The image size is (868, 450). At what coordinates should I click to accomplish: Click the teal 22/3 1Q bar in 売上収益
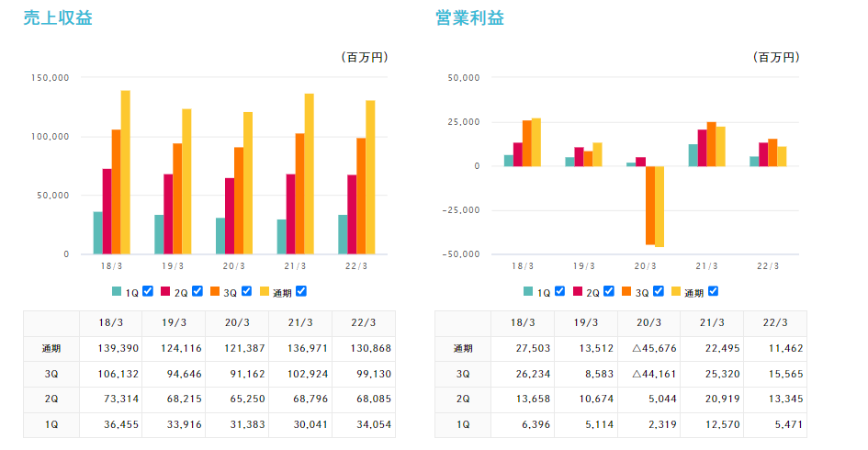click(343, 234)
